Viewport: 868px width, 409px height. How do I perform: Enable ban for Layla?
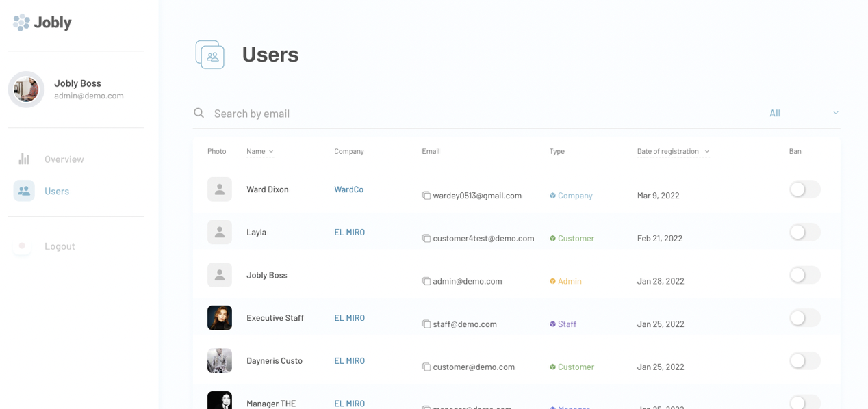804,233
